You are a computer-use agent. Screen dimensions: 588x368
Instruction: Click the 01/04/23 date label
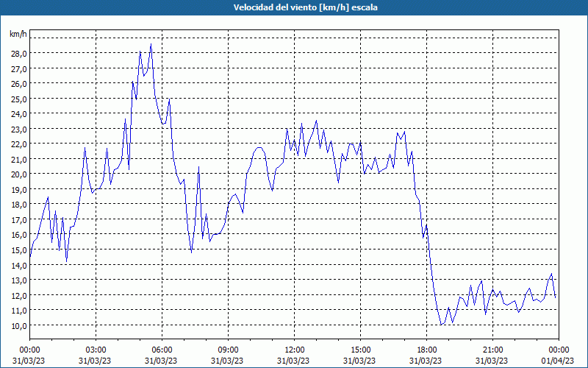click(559, 361)
